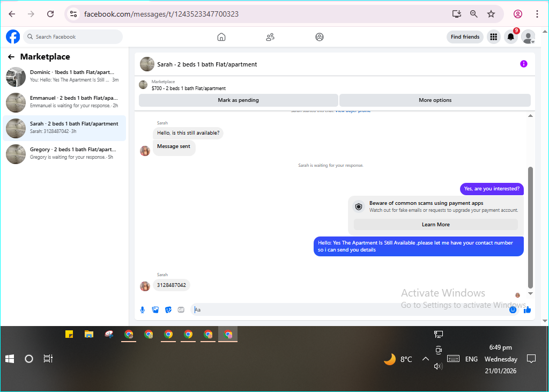Viewport: 549px width, 392px height.
Task: Click More options button
Action: pos(435,100)
